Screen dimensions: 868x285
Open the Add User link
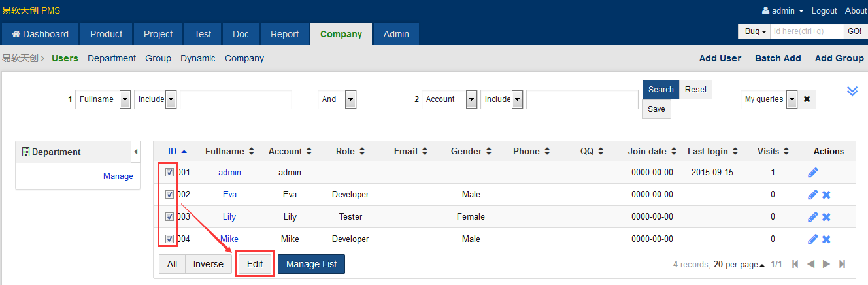720,58
